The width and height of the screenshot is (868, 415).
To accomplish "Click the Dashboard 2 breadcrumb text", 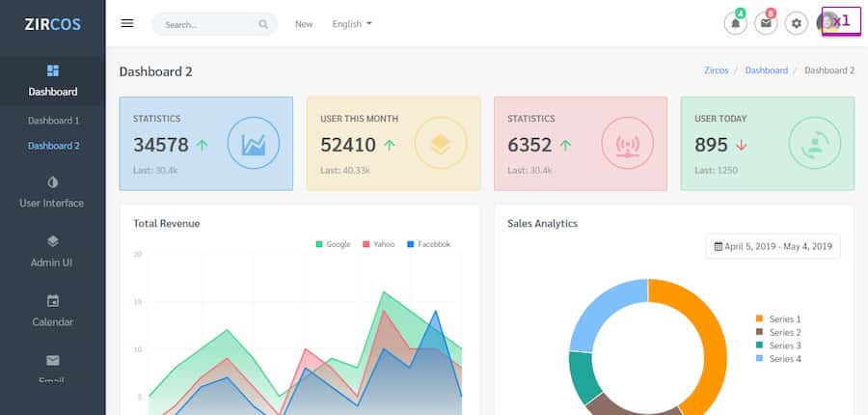I will click(829, 70).
